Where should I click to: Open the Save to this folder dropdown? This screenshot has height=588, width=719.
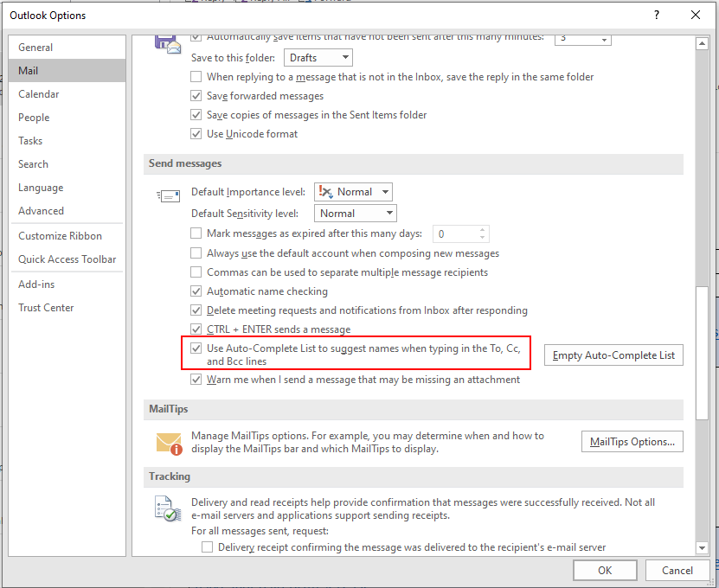pyautogui.click(x=318, y=58)
